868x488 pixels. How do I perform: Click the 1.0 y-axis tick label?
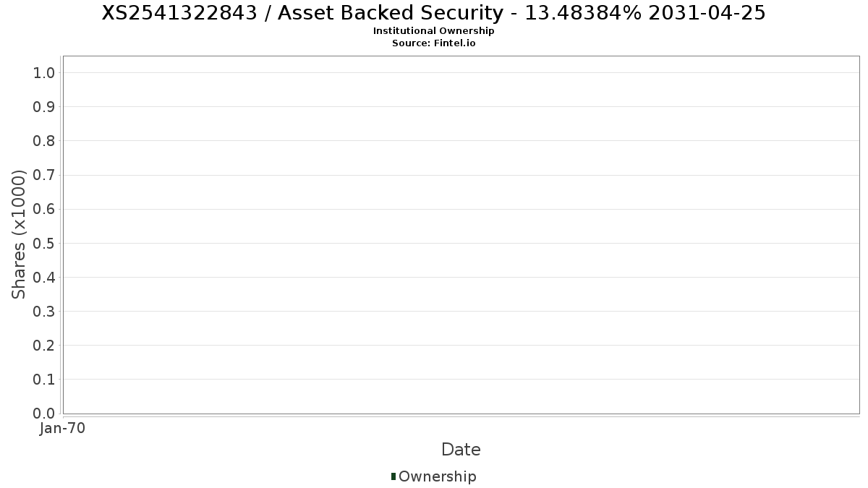click(44, 72)
